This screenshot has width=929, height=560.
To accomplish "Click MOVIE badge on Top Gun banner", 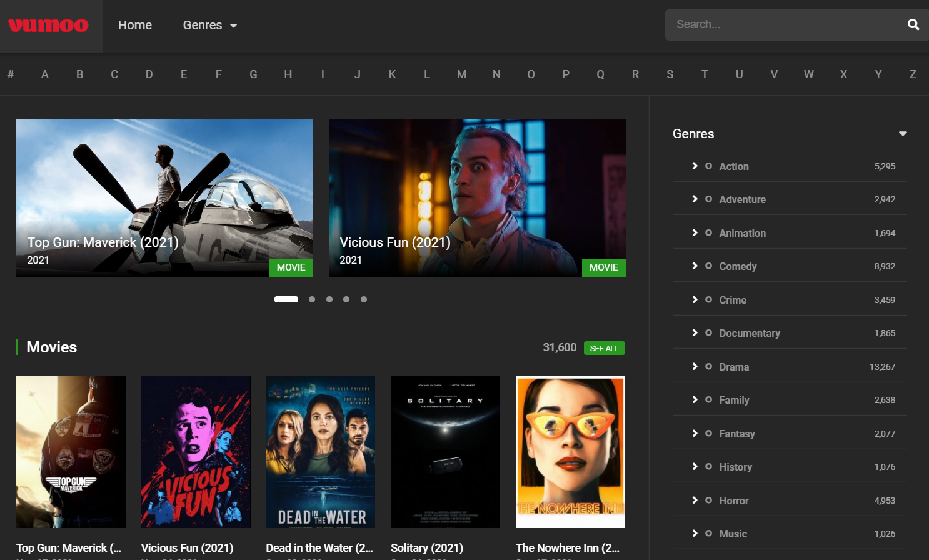I will click(291, 267).
